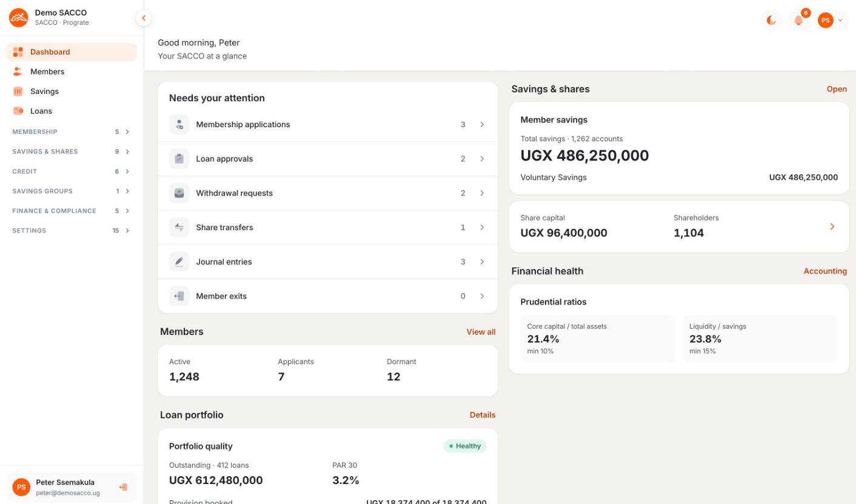Click the Member exits icon
This screenshot has height=504, width=856.
[179, 296]
